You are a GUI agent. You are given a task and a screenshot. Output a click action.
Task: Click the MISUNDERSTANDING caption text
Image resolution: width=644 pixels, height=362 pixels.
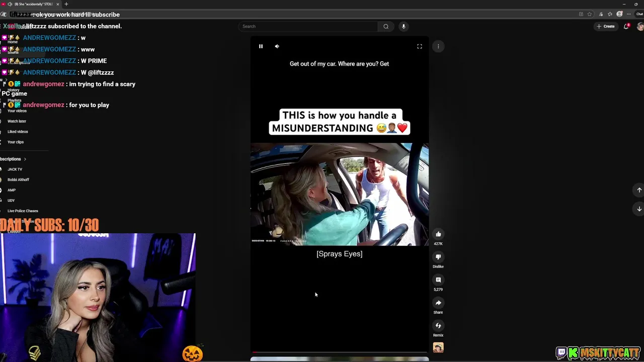pyautogui.click(x=323, y=128)
